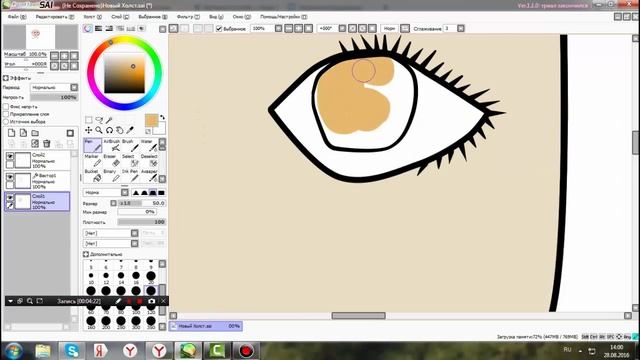The image size is (640, 360).
Task: Select the Marker tool
Action: (x=93, y=161)
